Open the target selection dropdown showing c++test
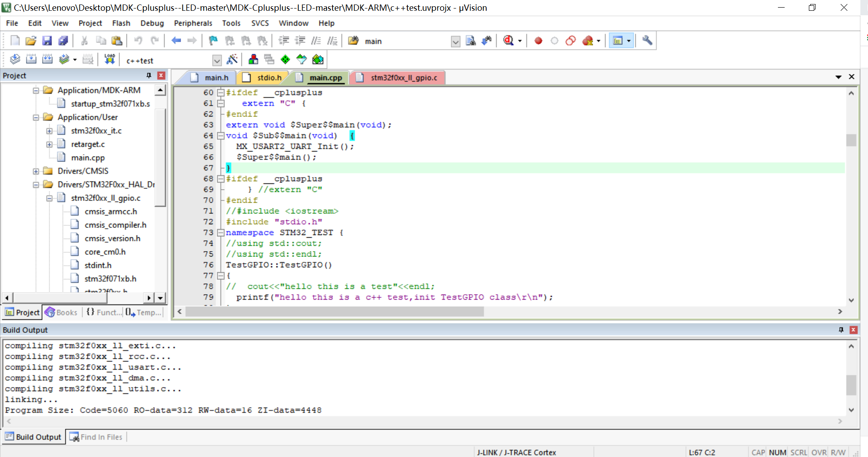The image size is (868, 457). [x=217, y=60]
